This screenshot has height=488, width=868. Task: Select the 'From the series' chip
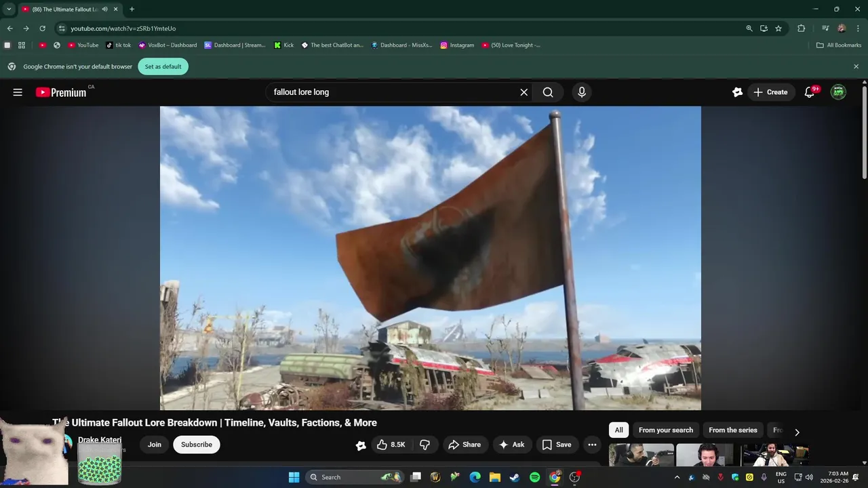tap(733, 430)
